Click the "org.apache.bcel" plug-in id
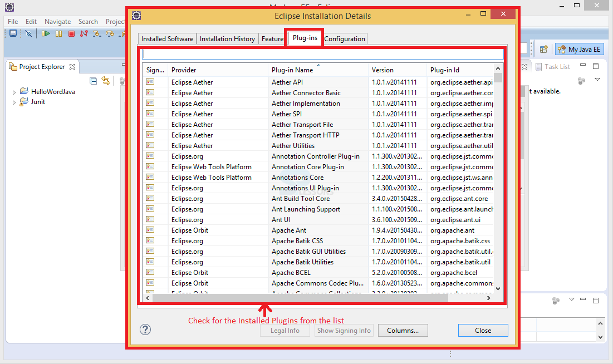This screenshot has width=613, height=364. click(454, 272)
